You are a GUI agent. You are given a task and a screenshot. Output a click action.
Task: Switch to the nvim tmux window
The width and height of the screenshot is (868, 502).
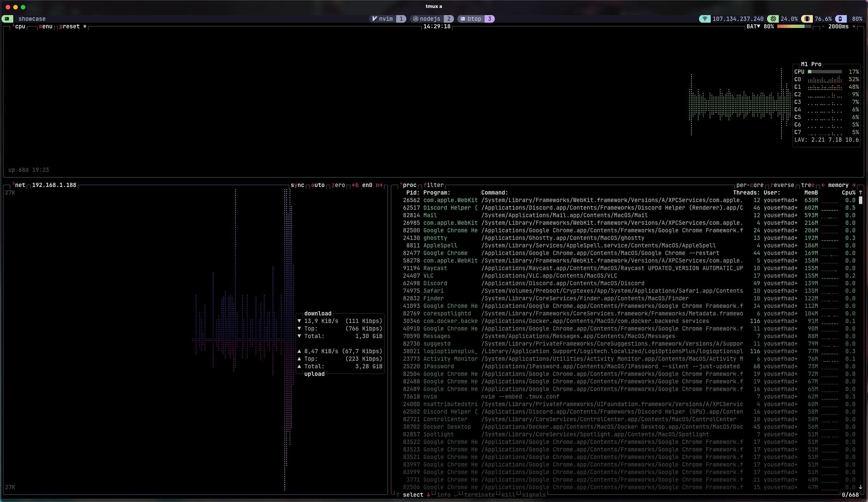pyautogui.click(x=386, y=19)
